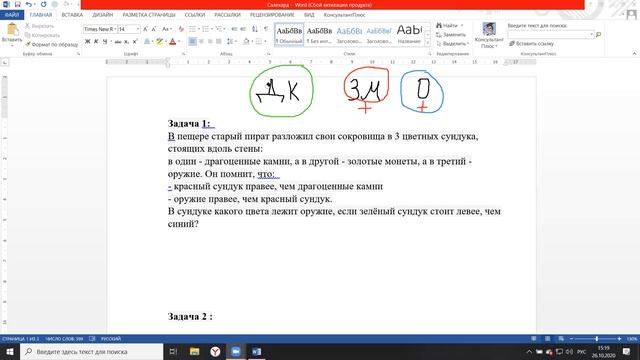Click the search magnifier next to the КонсультантПлюс field
The height and width of the screenshot is (360, 640).
point(598,35)
